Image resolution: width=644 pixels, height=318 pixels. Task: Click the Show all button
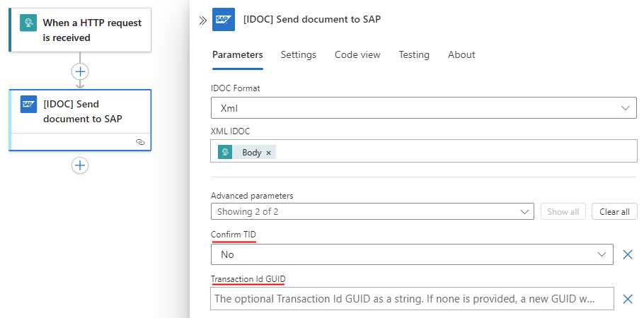point(563,212)
